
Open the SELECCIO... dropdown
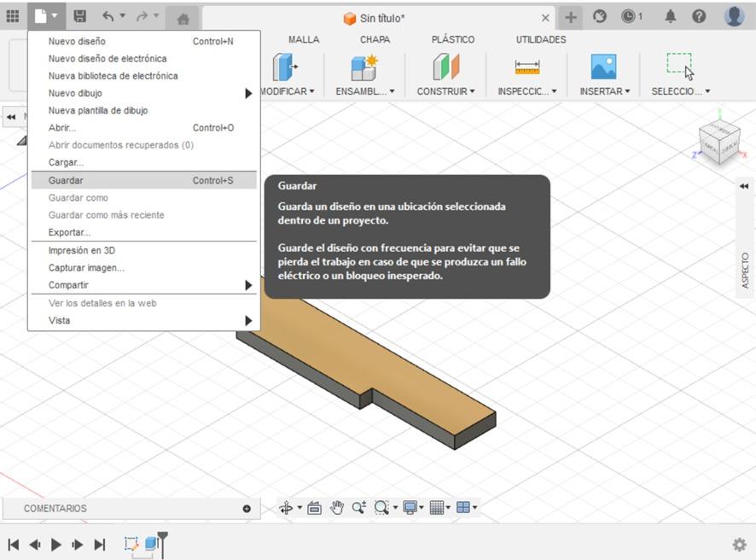pos(681,91)
